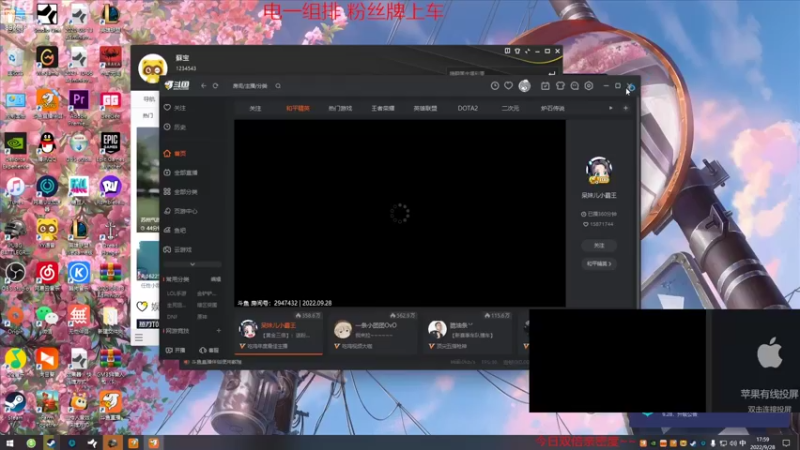This screenshot has width=800, height=450.
Task: Click the Douyu search magnifier icon
Action: pos(278,86)
